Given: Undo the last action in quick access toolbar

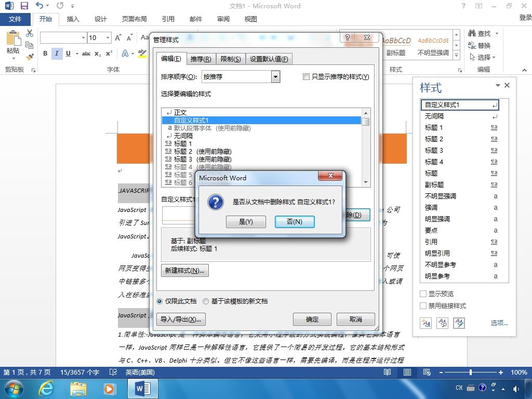Looking at the screenshot, I should [x=39, y=5].
